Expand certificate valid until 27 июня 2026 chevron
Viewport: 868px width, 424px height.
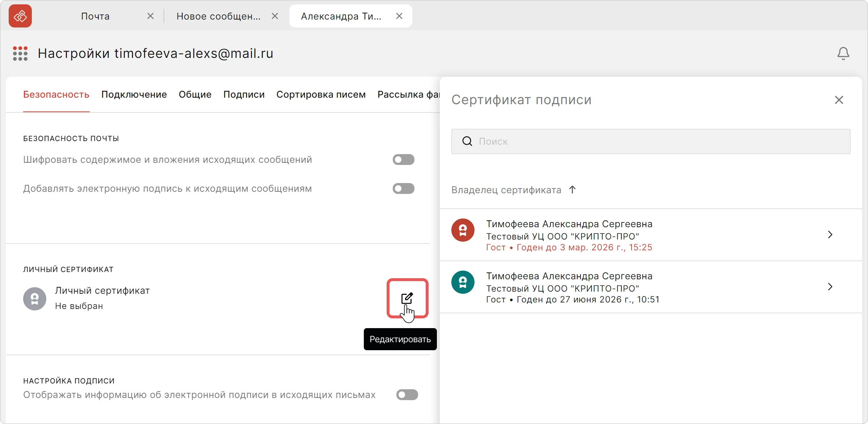(x=830, y=287)
